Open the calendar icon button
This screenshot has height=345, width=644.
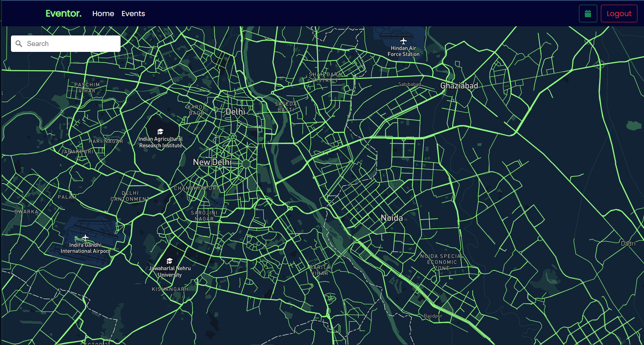click(588, 14)
